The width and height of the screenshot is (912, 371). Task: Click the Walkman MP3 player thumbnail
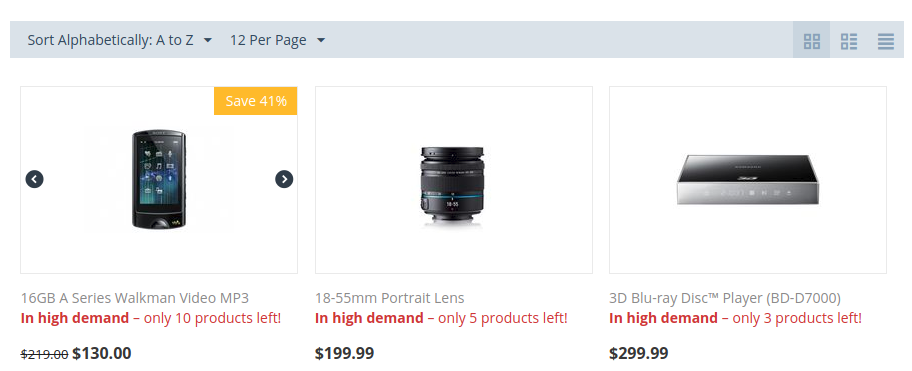pyautogui.click(x=159, y=180)
